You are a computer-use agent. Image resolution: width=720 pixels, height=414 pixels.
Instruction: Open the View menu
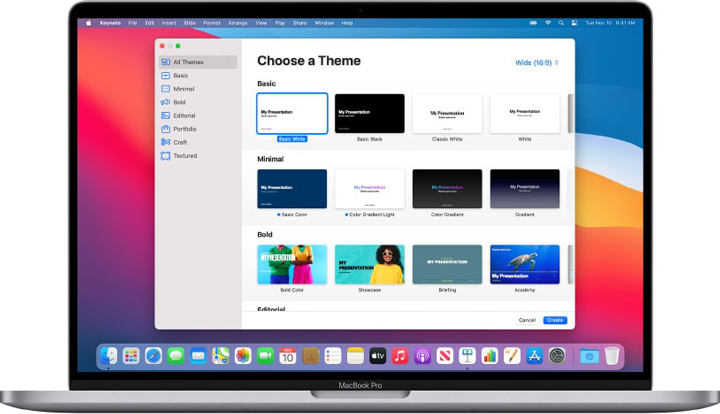tap(261, 23)
